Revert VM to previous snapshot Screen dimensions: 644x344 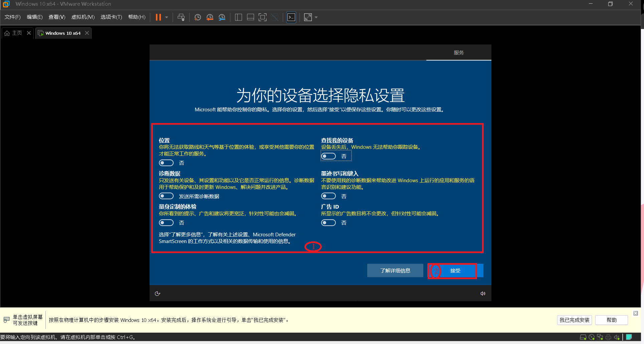210,17
